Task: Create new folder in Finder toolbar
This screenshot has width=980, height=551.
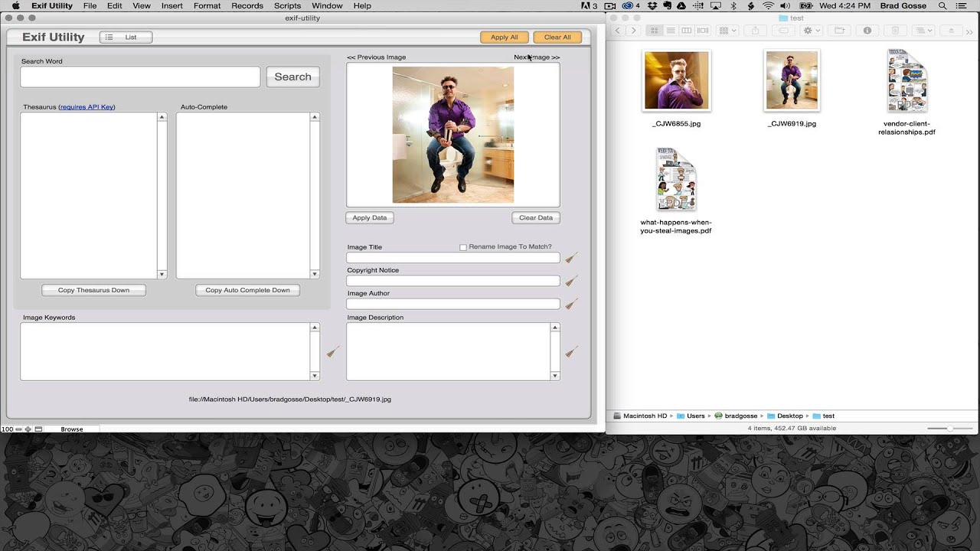Action: pos(839,31)
